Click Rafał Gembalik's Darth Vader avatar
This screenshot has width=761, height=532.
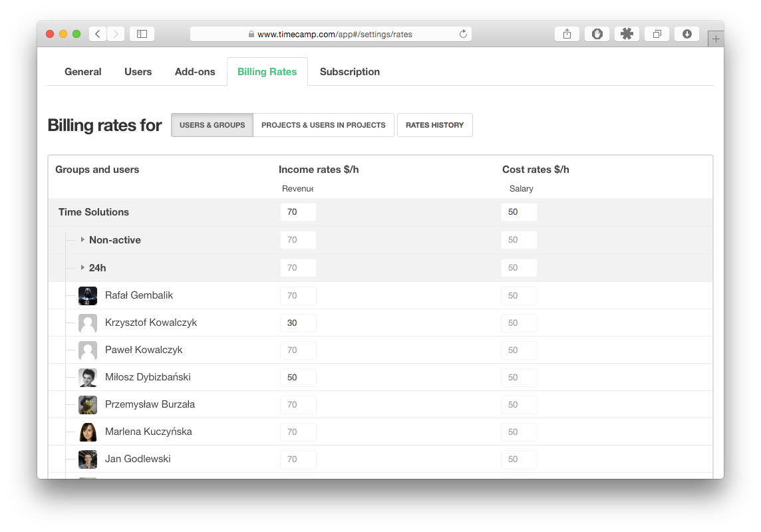click(88, 296)
